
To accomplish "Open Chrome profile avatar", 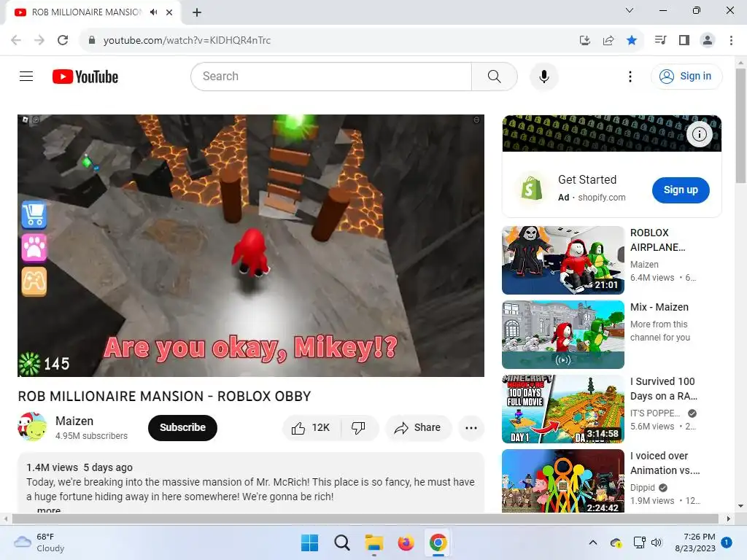I will coord(708,40).
